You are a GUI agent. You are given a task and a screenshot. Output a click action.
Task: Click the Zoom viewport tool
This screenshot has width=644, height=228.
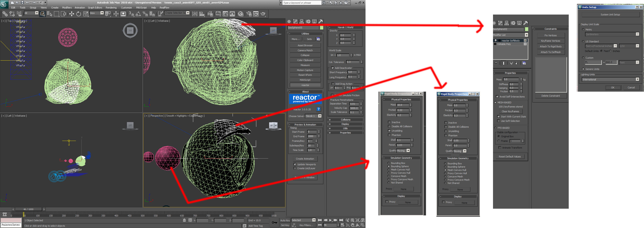coord(347,220)
